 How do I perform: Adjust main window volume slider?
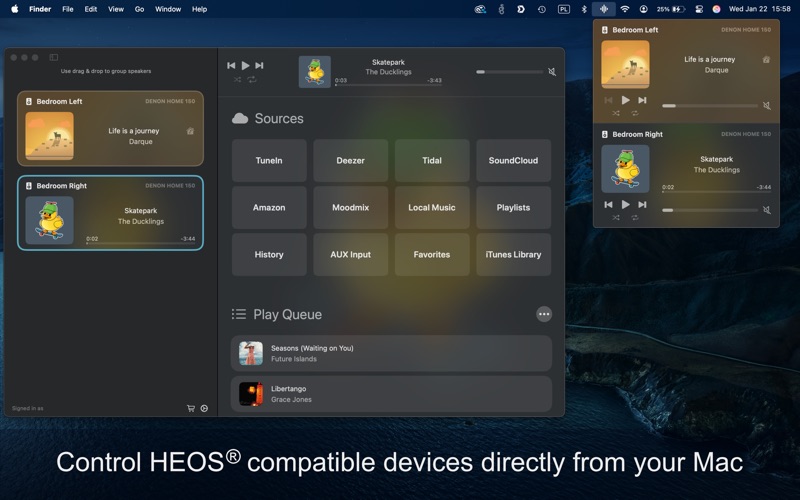click(x=509, y=72)
